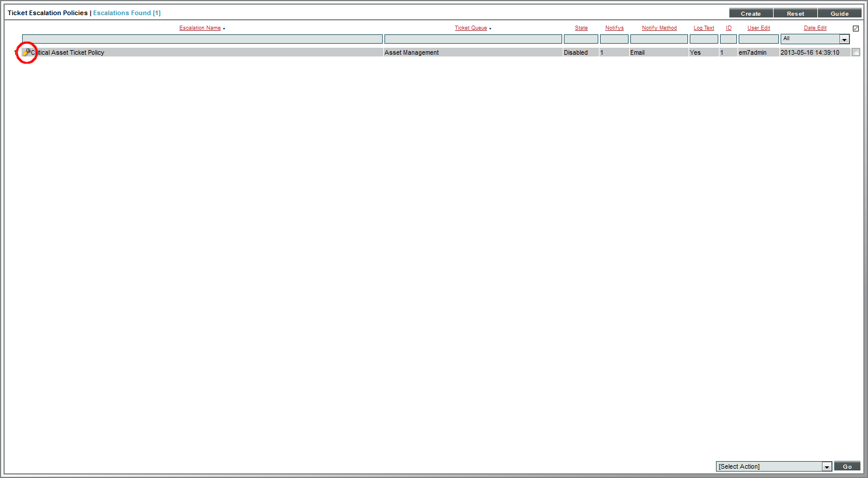Image resolution: width=868 pixels, height=478 pixels.
Task: Check the box for Critical Asset Ticket Policy row
Action: tap(856, 52)
